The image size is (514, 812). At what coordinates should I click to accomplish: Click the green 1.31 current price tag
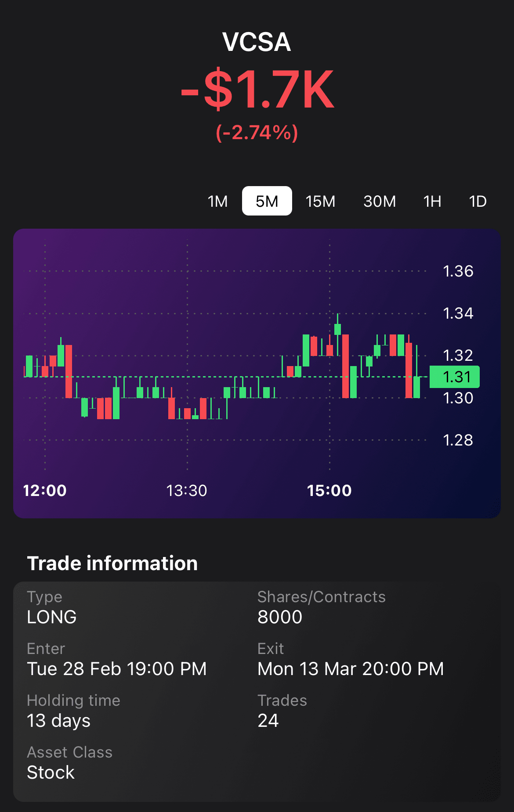(454, 377)
